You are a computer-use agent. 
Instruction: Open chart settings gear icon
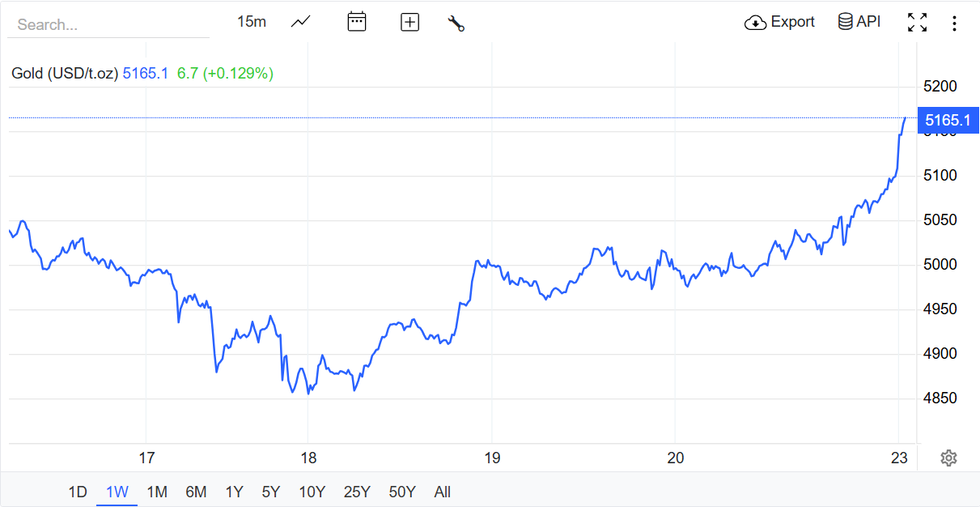[948, 458]
